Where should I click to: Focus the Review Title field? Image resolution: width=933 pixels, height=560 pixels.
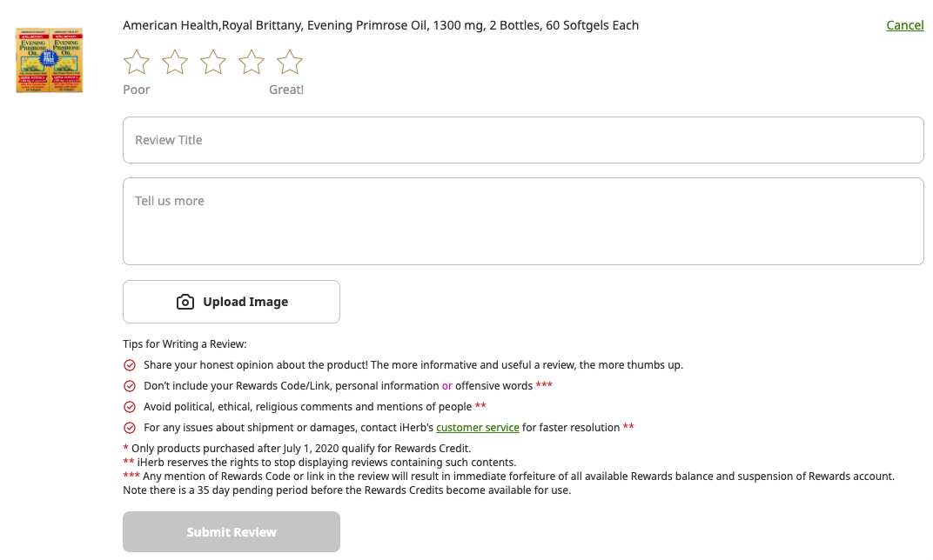[523, 140]
